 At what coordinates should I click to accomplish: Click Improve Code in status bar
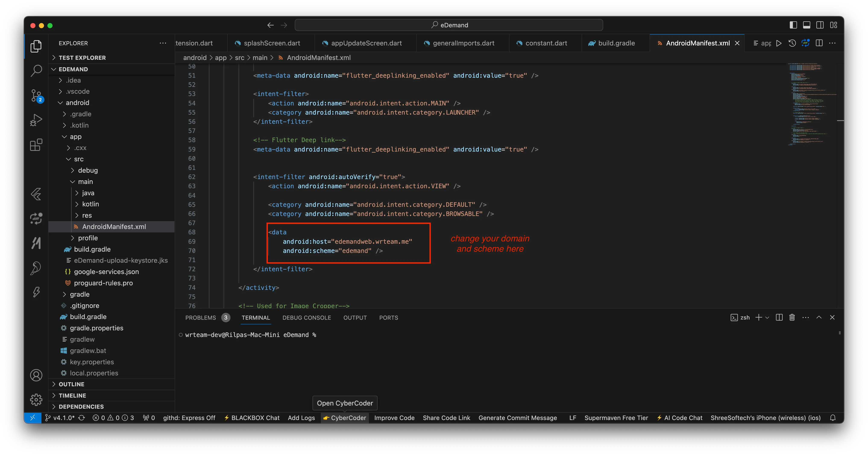394,418
